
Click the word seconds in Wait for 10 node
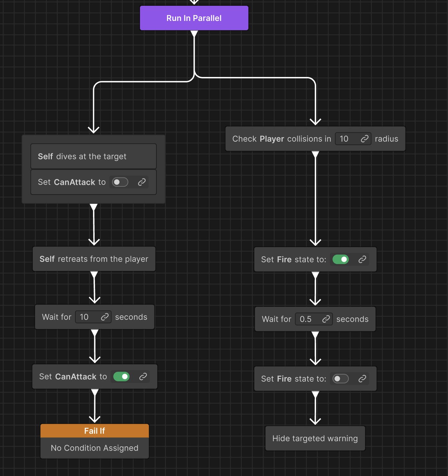(x=131, y=317)
